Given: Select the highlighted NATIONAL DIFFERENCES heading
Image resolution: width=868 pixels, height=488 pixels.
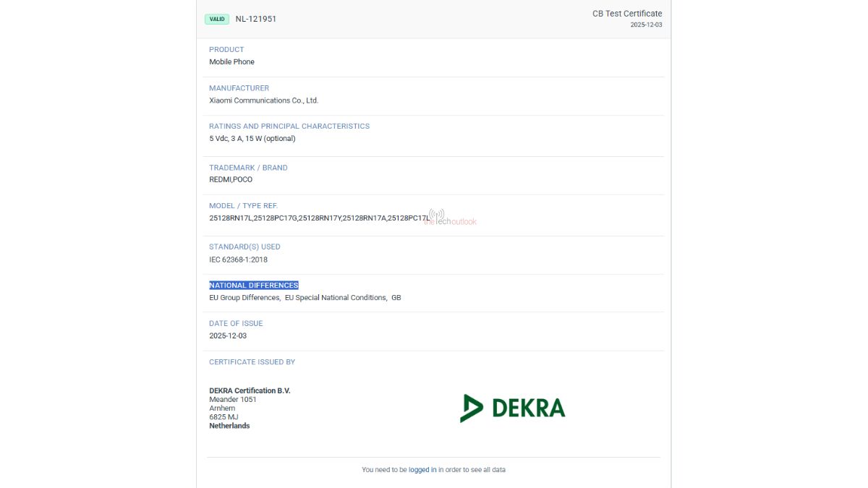Looking at the screenshot, I should [254, 285].
